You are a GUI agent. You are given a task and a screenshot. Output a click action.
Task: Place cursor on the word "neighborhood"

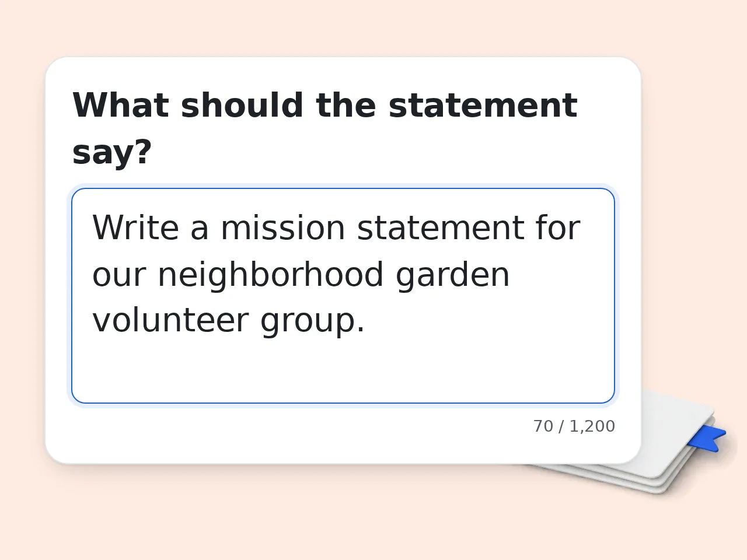click(x=270, y=274)
